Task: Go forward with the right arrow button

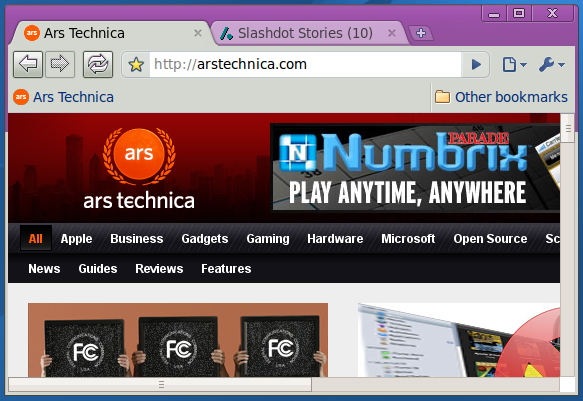Action: (x=60, y=64)
